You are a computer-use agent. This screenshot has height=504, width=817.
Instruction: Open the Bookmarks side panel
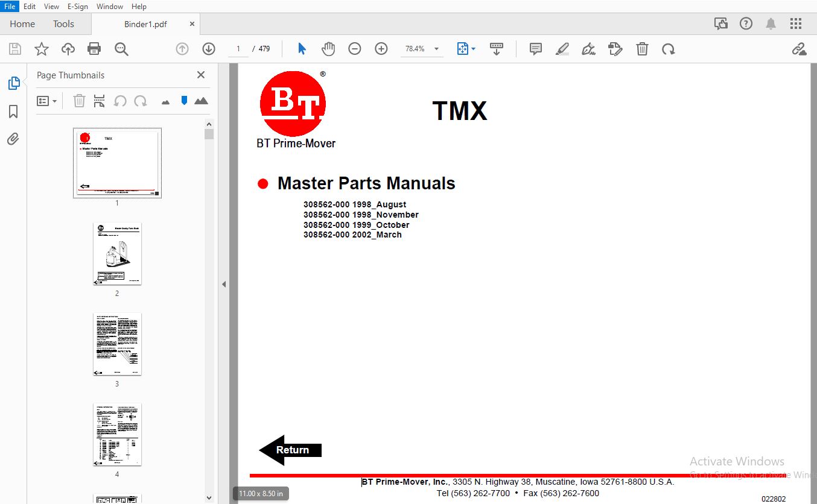[x=13, y=112]
